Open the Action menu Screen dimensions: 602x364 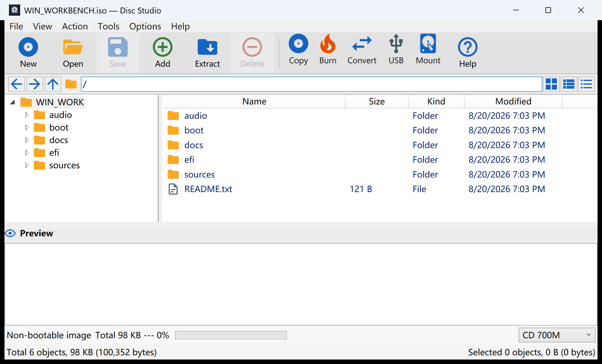[75, 26]
